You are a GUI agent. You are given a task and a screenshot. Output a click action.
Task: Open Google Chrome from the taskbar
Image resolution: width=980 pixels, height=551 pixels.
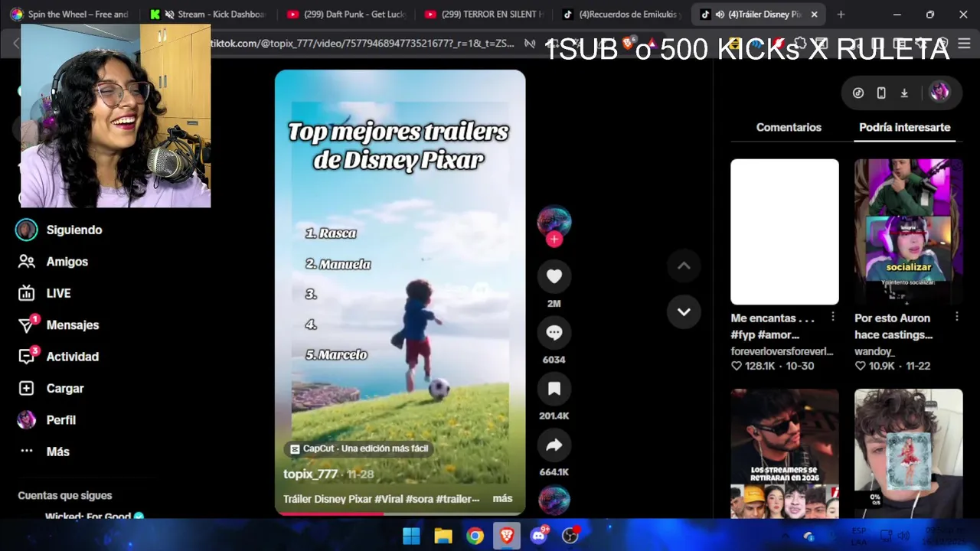[x=475, y=536]
